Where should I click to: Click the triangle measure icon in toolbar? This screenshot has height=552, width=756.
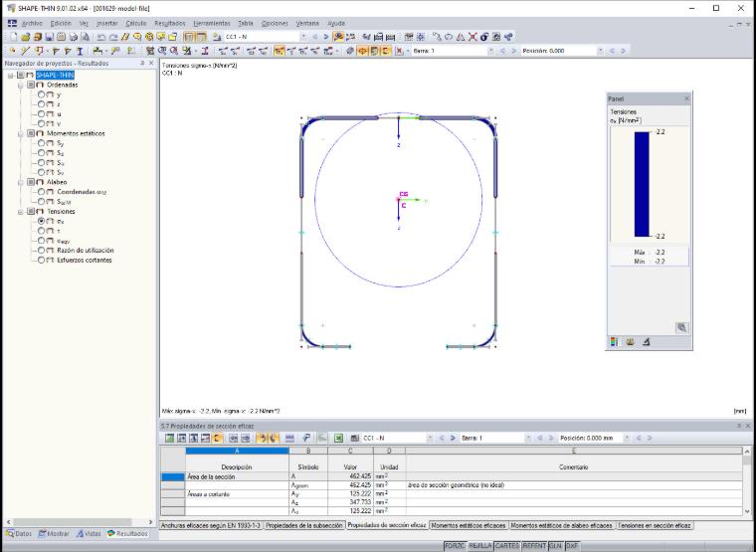pyautogui.click(x=461, y=37)
